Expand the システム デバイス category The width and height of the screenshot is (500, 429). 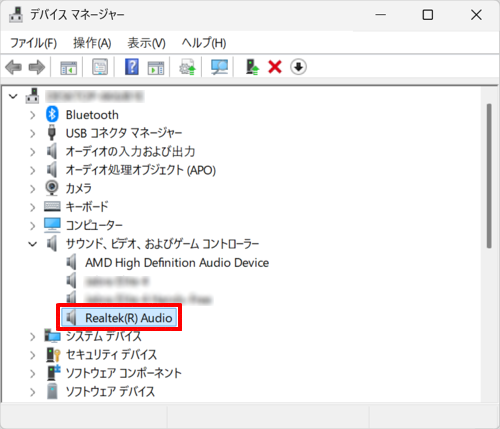(x=32, y=337)
